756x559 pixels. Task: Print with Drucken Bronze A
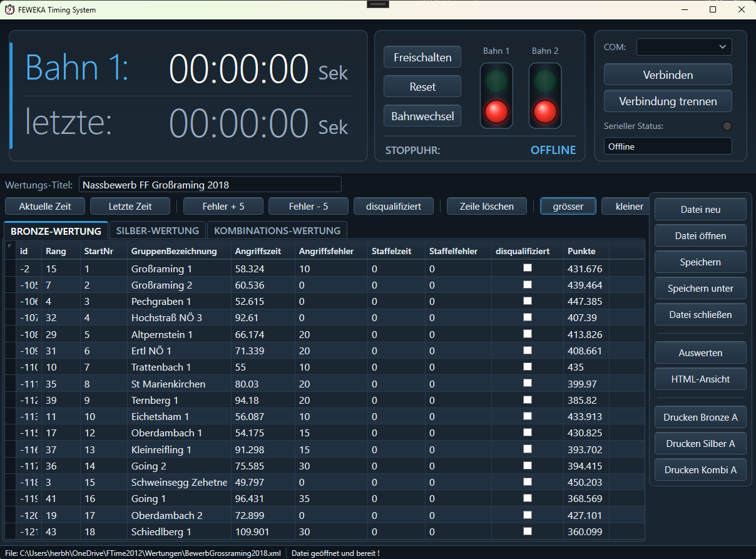pos(700,417)
